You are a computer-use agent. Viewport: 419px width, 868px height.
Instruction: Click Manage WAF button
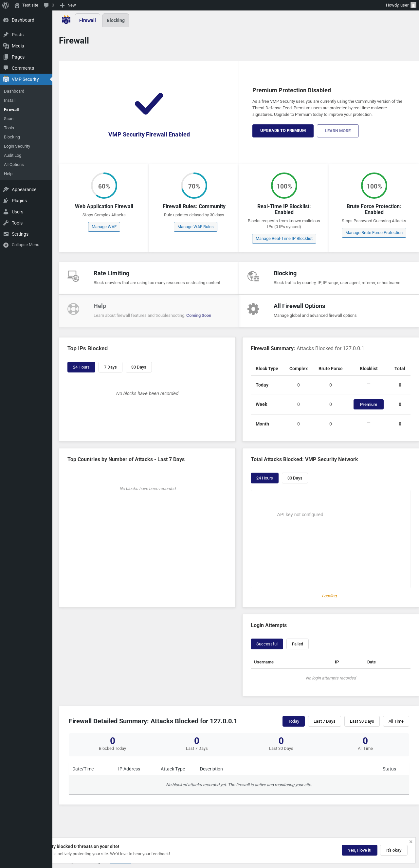(x=104, y=227)
